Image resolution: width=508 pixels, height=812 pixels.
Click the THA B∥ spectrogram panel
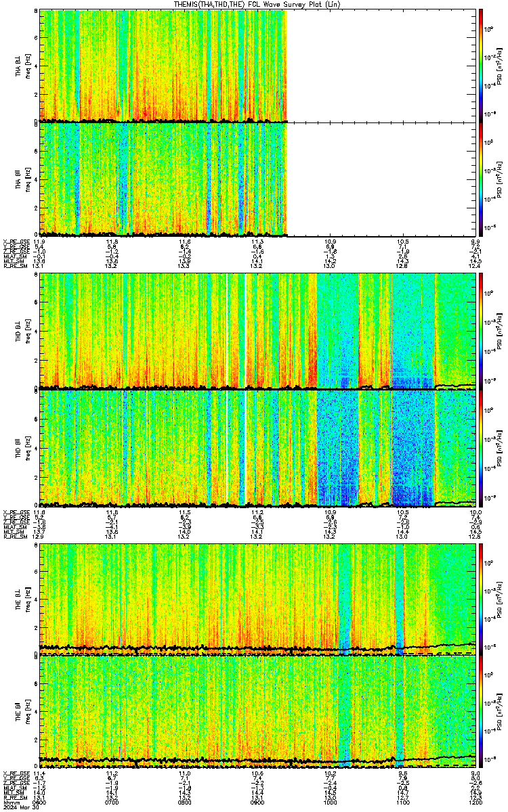pos(257,179)
